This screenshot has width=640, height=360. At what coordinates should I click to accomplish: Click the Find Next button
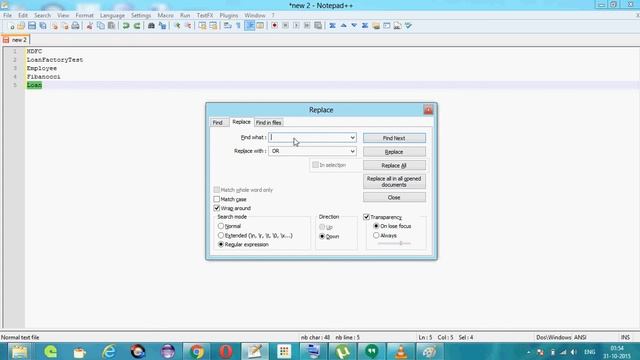point(394,138)
